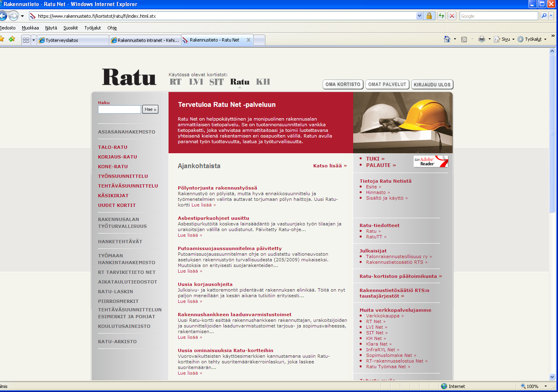
Task: Click the Refresh page icon
Action: [x=441, y=16]
